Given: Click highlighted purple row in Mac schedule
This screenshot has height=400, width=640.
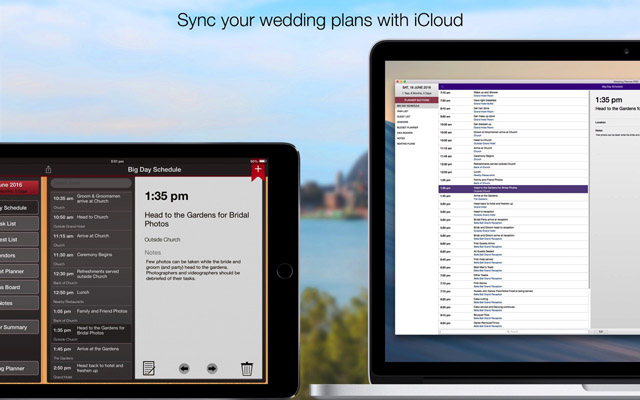Looking at the screenshot, I should pyautogui.click(x=513, y=189).
